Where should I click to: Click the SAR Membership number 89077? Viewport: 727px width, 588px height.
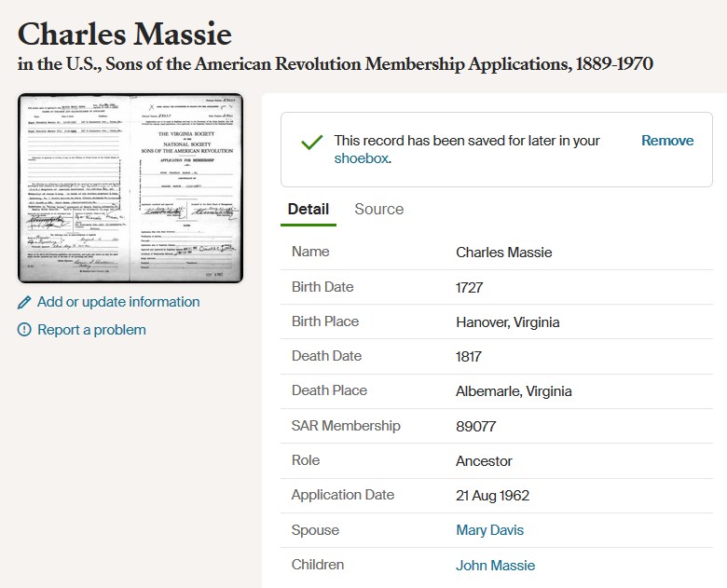[x=475, y=426]
